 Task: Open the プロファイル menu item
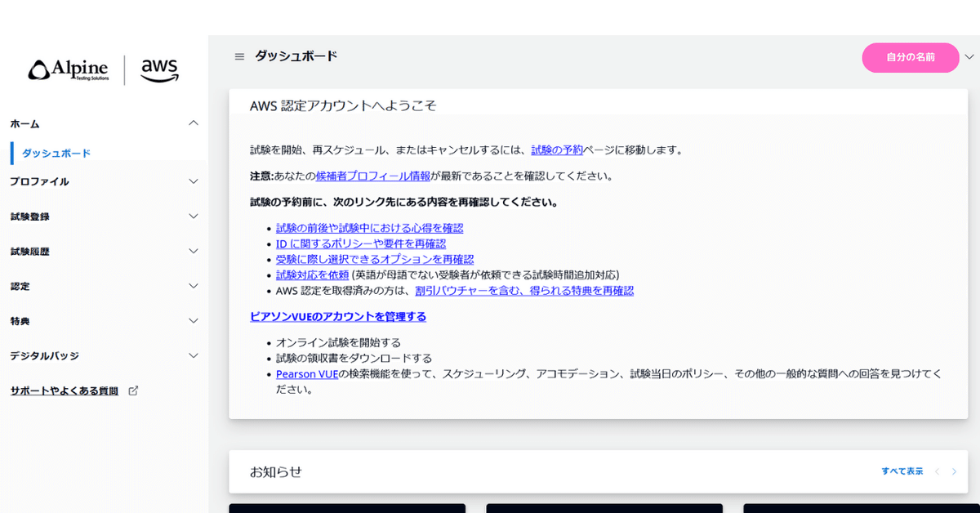(x=39, y=181)
